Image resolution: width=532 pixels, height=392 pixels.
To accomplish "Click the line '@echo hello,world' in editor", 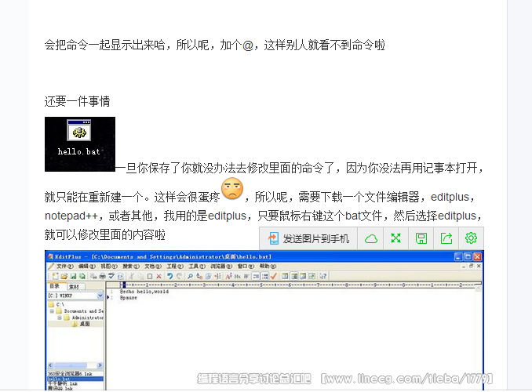I will (x=144, y=292).
